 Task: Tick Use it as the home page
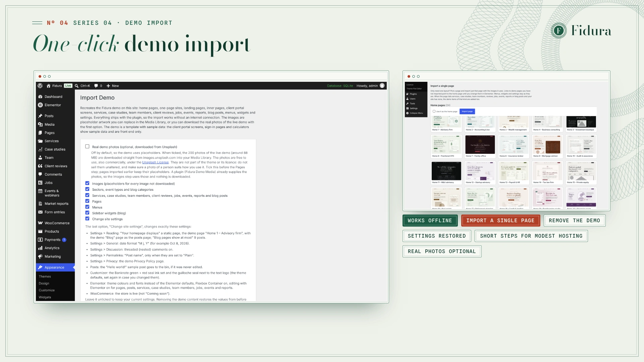click(434, 111)
